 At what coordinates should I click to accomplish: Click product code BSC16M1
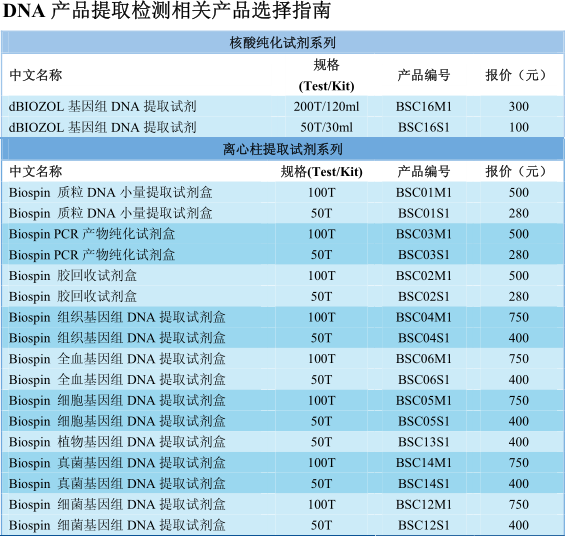(424, 106)
